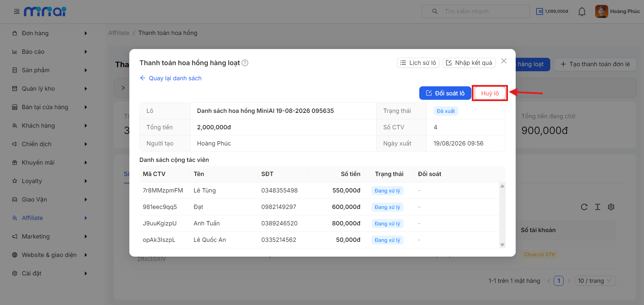Expand the Sản phẩm submenu arrow
This screenshot has width=644, height=305.
(86, 70)
